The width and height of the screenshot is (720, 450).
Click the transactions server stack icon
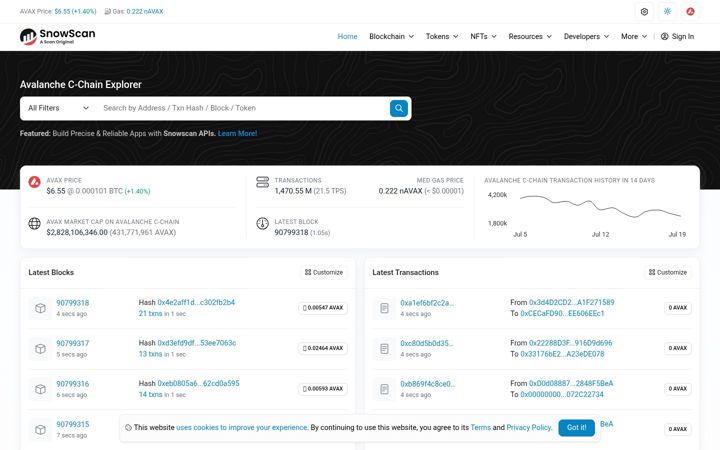(x=263, y=182)
